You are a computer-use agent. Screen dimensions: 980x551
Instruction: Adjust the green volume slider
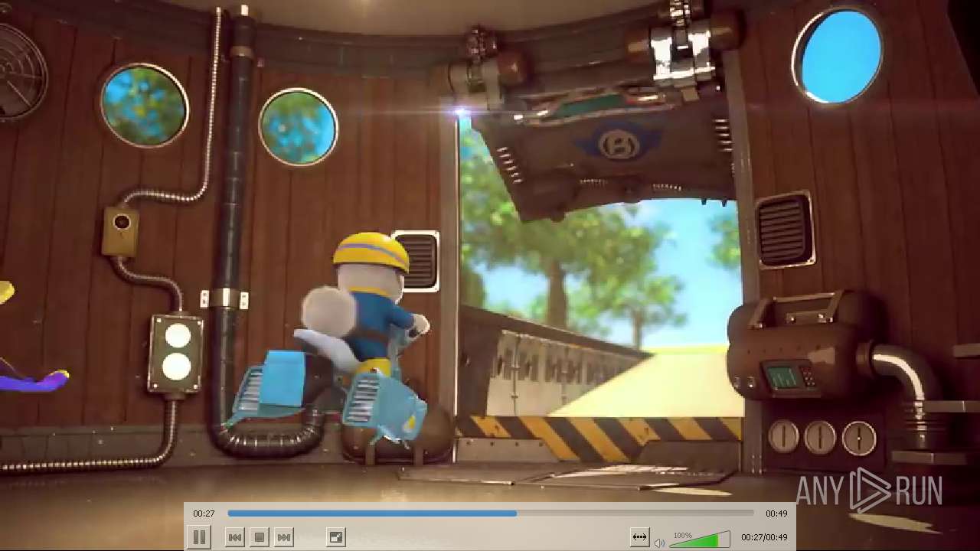700,540
